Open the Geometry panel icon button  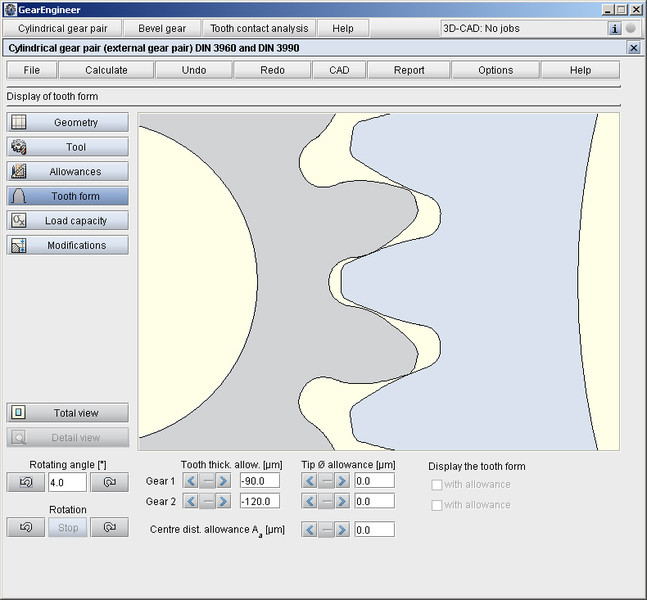(68, 122)
